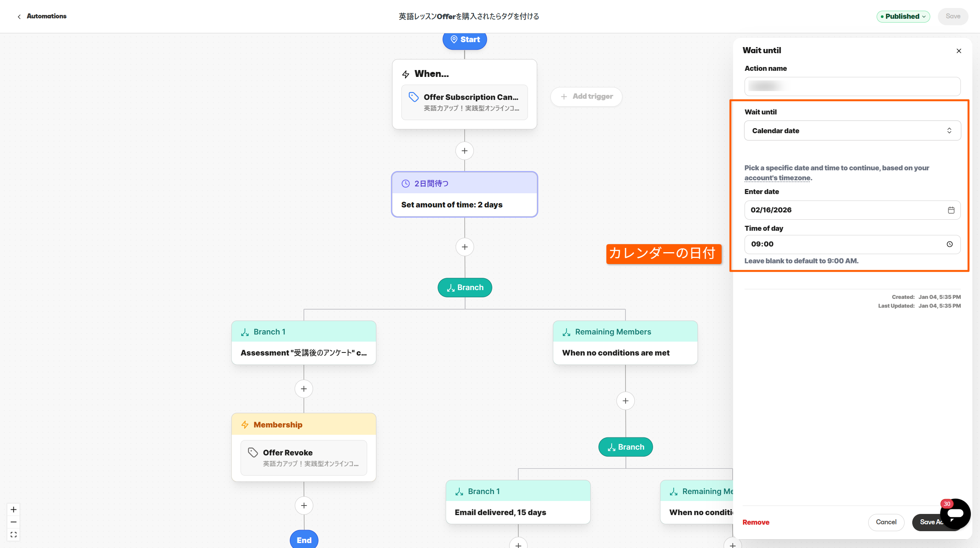Click the calendar icon in Enter date field
The image size is (980, 548).
coord(951,210)
